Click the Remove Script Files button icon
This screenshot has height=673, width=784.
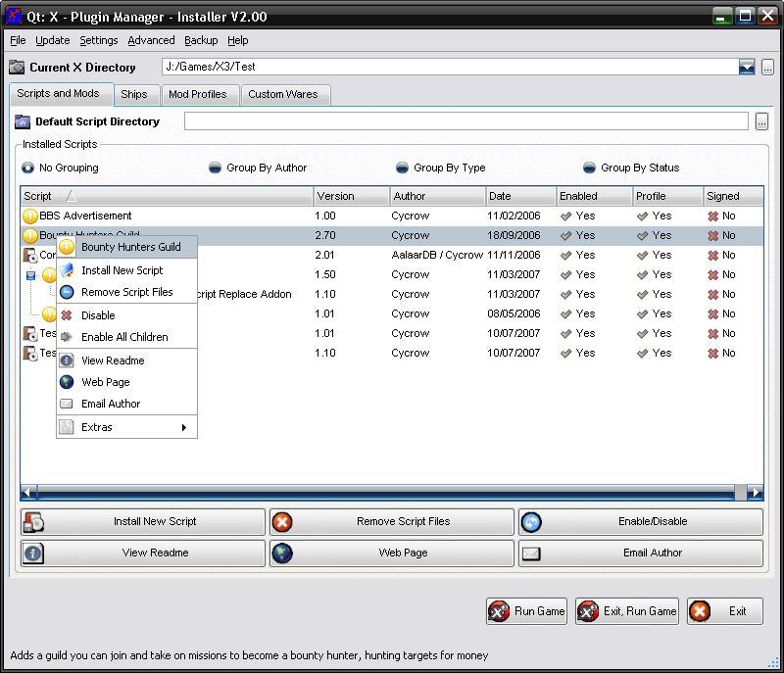pyautogui.click(x=282, y=522)
